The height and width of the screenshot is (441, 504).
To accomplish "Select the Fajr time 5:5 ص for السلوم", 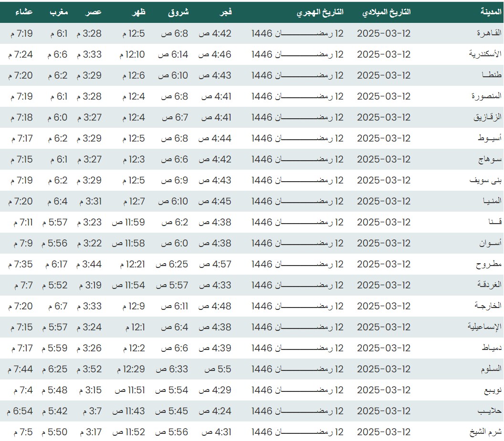I will coord(218,369).
